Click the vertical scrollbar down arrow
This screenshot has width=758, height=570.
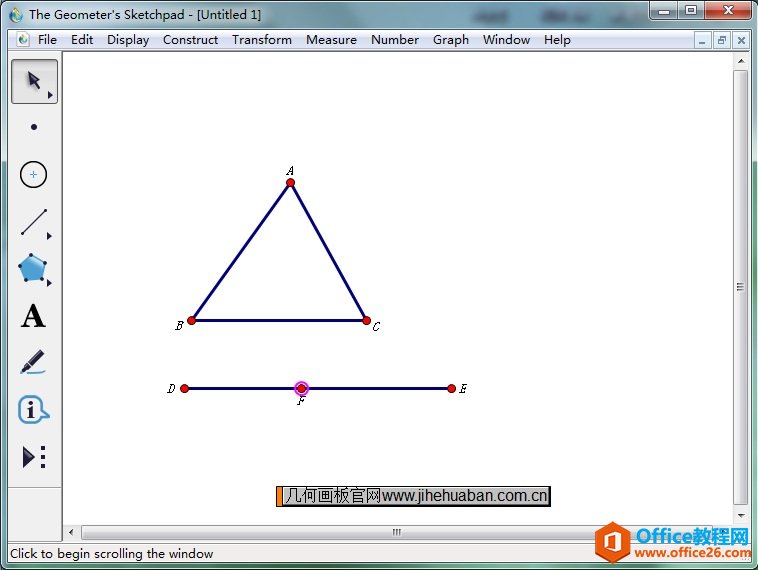(741, 516)
